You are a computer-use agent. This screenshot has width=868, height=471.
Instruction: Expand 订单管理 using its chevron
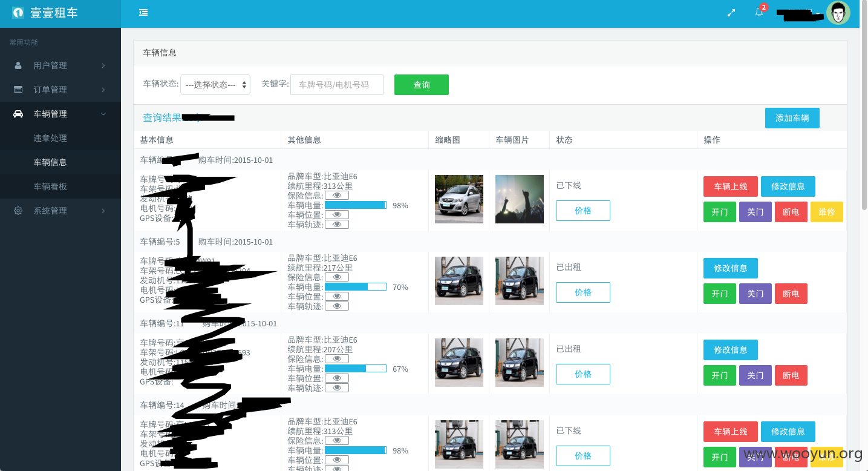pyautogui.click(x=103, y=90)
